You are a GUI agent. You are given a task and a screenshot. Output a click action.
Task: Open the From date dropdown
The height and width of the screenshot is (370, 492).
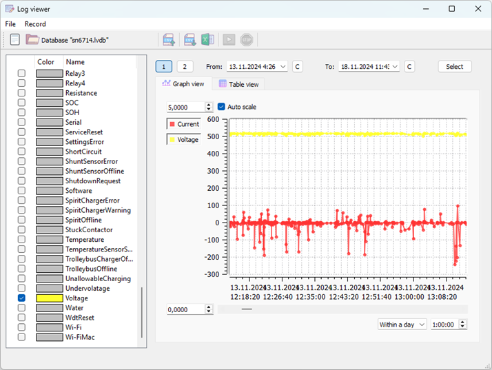(283, 67)
